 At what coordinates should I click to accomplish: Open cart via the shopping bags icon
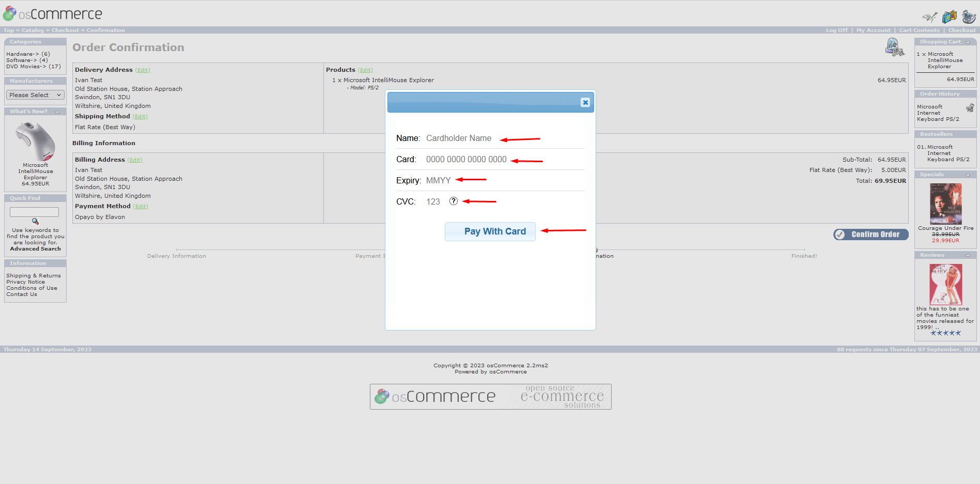coord(949,16)
